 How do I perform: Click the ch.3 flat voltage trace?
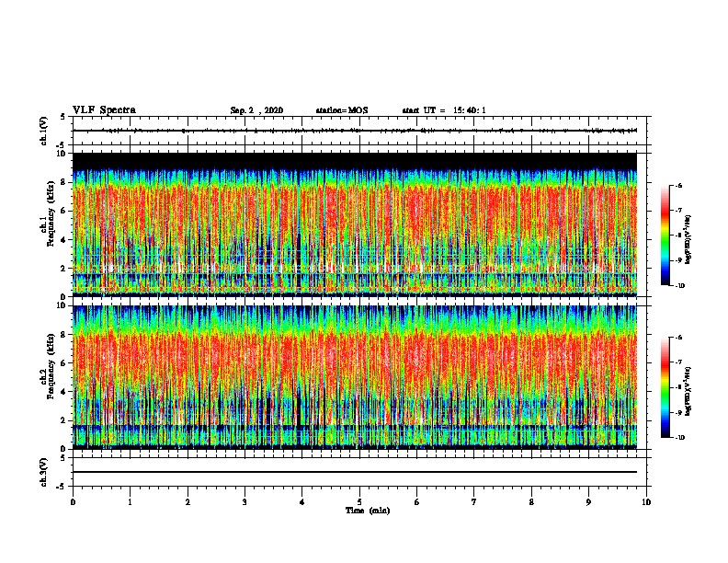tap(355, 472)
